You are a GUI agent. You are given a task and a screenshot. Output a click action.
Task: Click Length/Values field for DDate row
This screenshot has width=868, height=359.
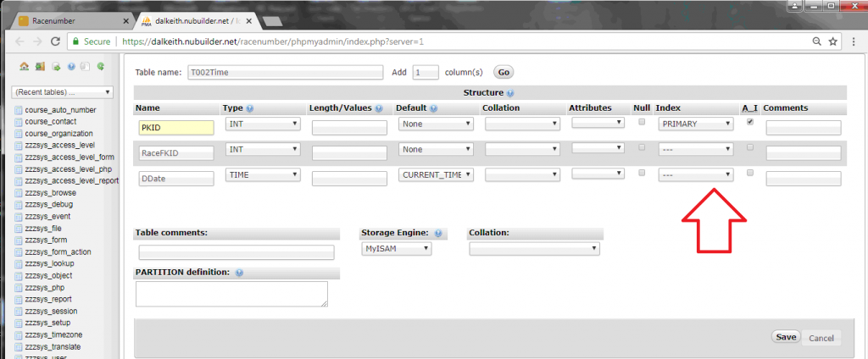coord(349,179)
